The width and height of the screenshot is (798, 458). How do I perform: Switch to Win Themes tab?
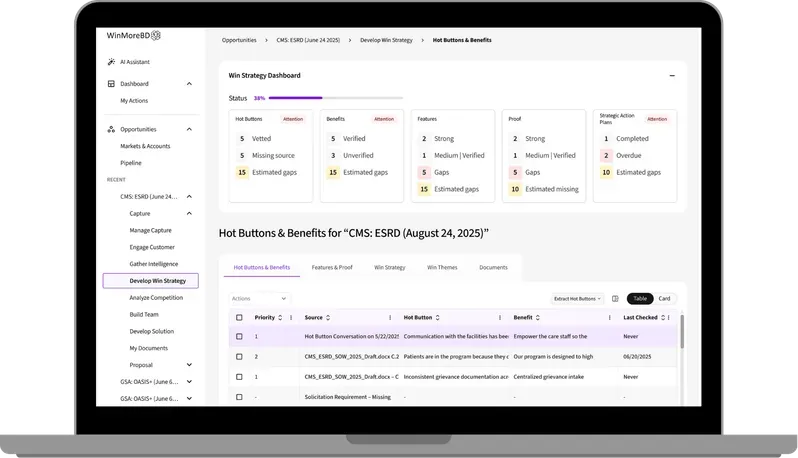tap(442, 267)
